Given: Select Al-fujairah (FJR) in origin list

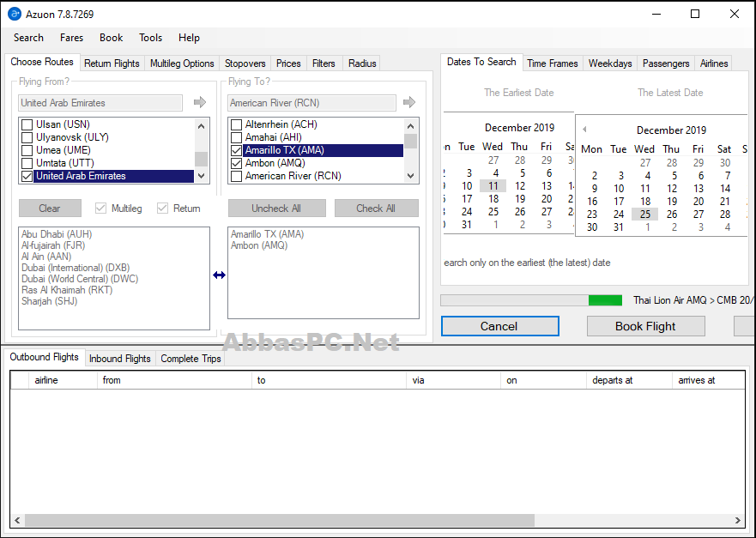Looking at the screenshot, I should click(x=53, y=245).
